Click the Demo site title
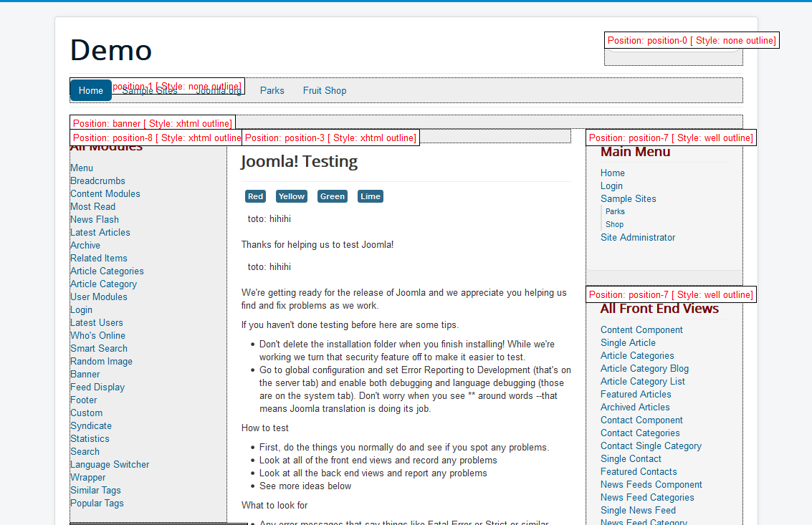 (x=111, y=50)
